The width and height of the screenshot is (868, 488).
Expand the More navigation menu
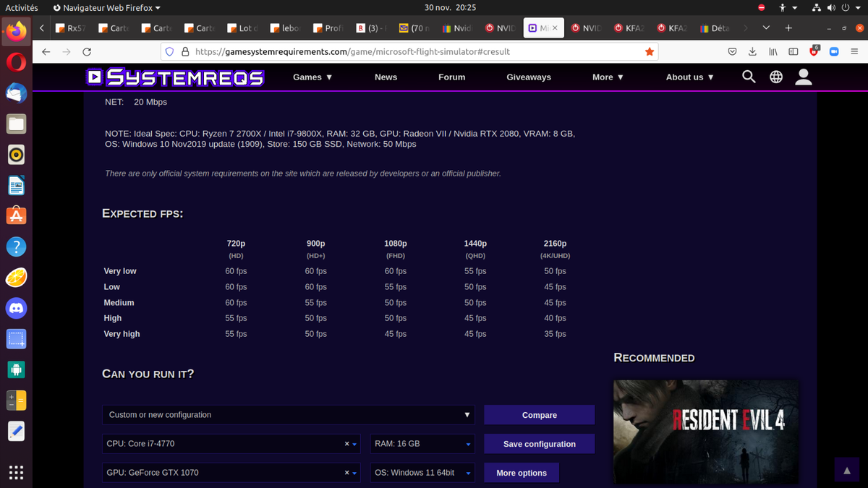tap(608, 77)
